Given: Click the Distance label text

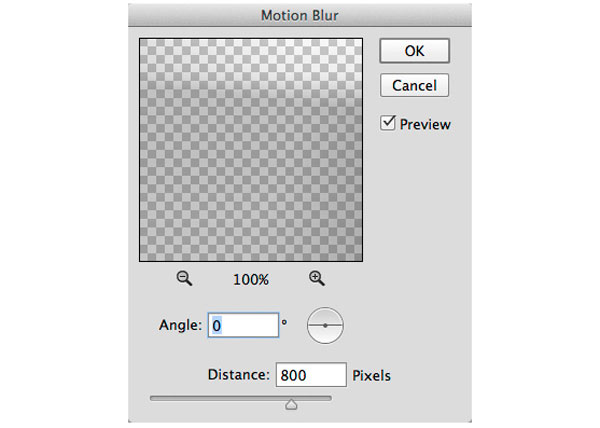Looking at the screenshot, I should click(239, 374).
